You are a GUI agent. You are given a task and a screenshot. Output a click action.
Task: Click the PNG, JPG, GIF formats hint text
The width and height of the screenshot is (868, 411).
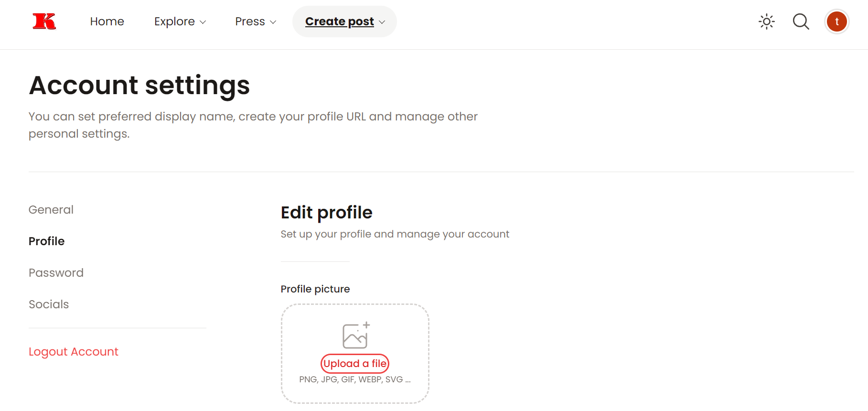(355, 379)
